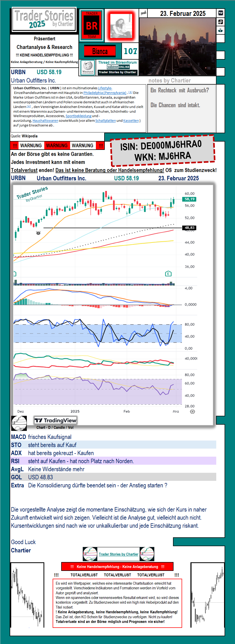Click the 'Urban Outfitters Inc.' heading above description
235x644 pixels.
[x=33, y=80]
